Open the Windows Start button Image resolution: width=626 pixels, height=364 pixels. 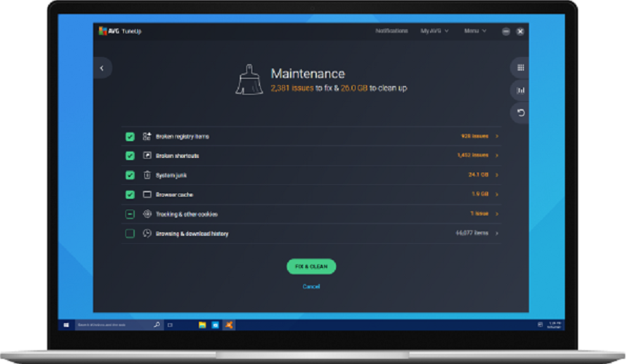(x=66, y=325)
